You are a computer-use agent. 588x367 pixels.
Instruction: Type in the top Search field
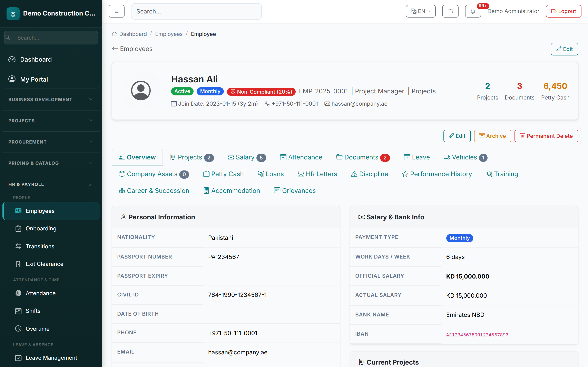click(196, 11)
